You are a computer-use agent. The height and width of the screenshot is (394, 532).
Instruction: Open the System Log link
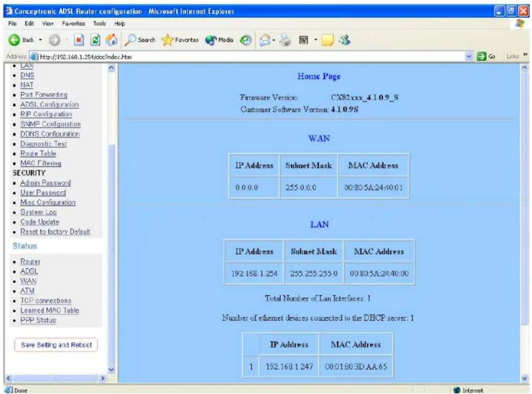[38, 212]
